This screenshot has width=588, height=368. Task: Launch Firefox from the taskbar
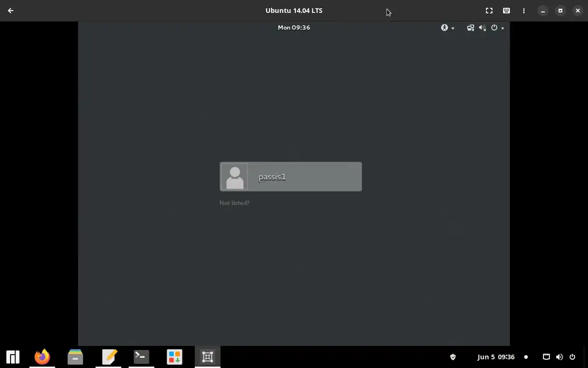(42, 357)
